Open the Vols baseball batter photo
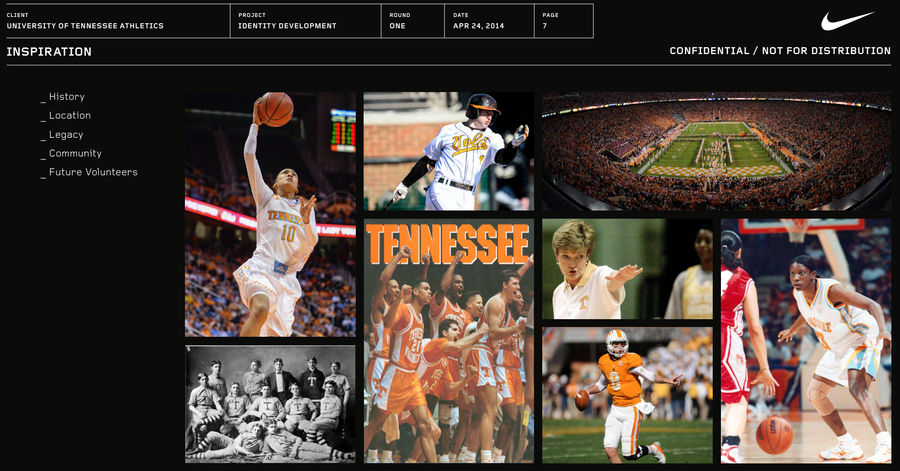This screenshot has height=471, width=900. click(x=449, y=151)
